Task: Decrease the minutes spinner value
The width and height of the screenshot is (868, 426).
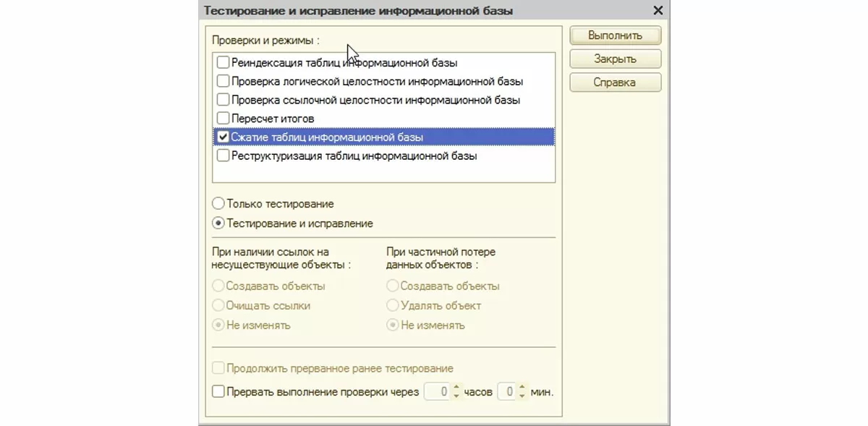Action: (521, 396)
